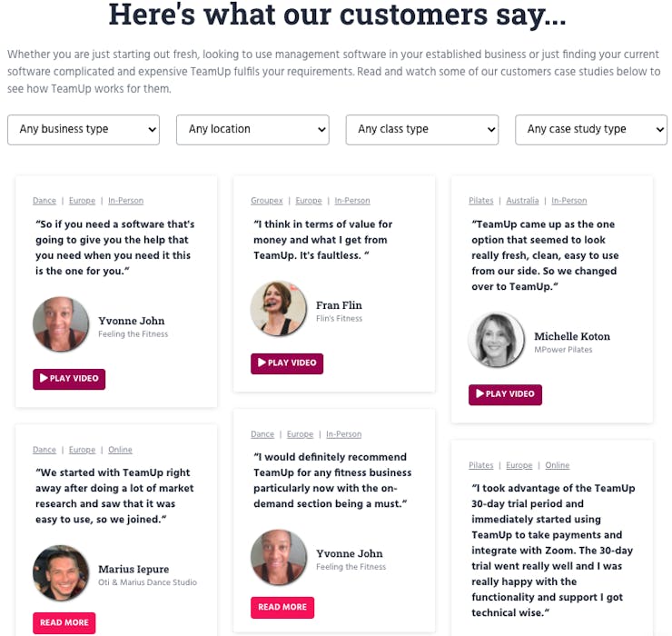Play Fran Flin's video testimonial
Image resolution: width=672 pixels, height=636 pixels.
click(287, 363)
